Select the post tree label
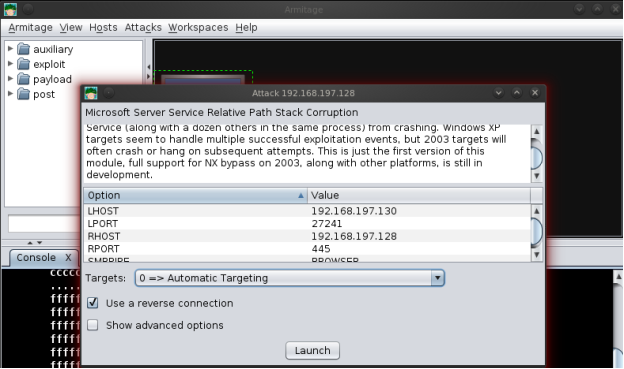The image size is (624, 369). coord(44,94)
